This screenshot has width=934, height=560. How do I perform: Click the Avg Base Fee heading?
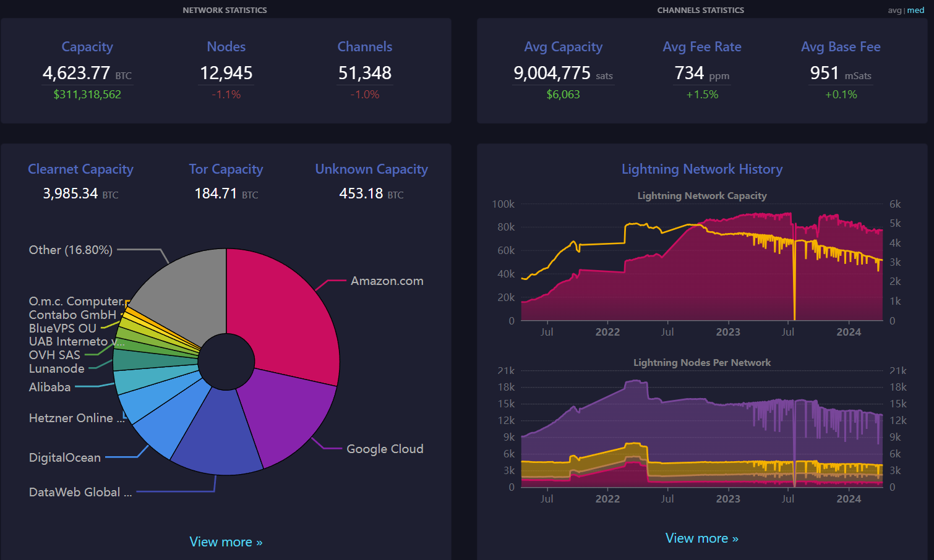point(841,47)
